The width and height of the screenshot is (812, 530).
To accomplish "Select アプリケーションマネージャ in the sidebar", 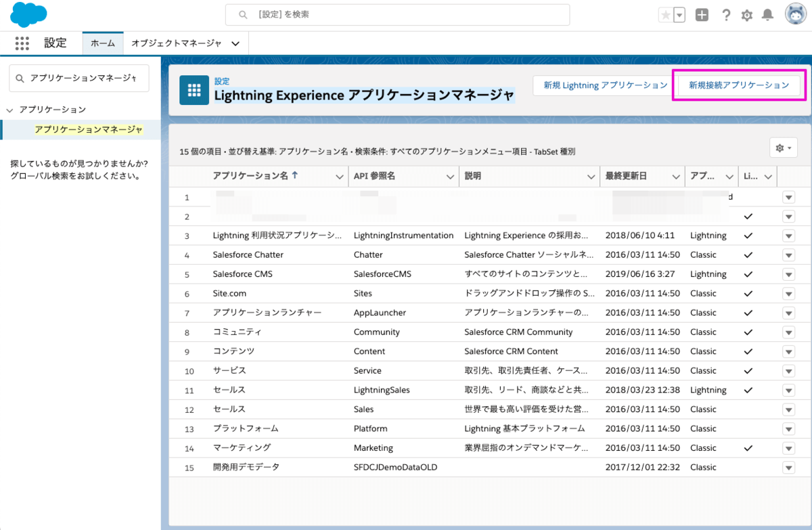I will point(89,129).
